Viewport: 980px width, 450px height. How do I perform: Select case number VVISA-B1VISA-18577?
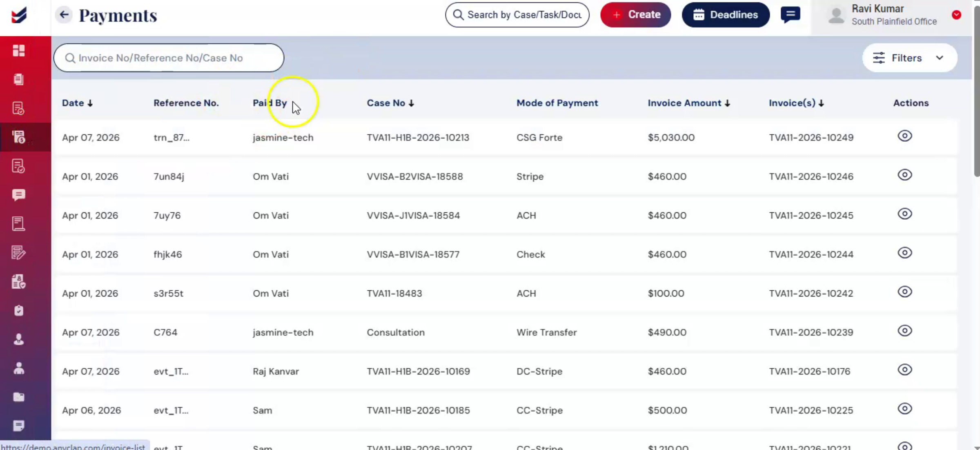tap(413, 254)
